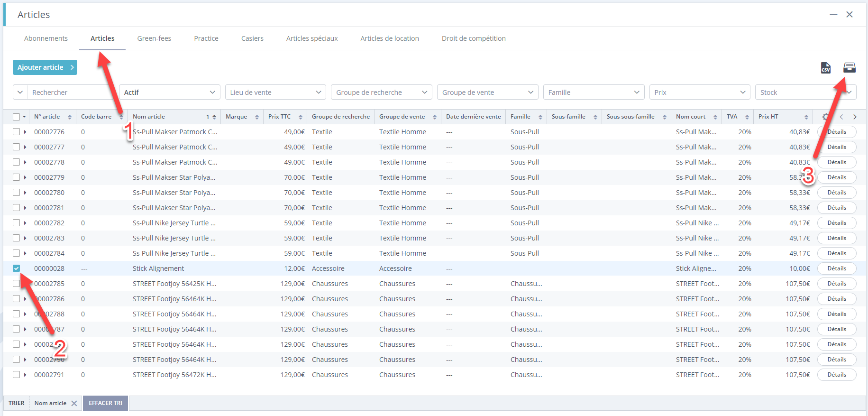Screen dimensions: 868x416
Task: Check the box for article 00002791
Action: point(17,375)
